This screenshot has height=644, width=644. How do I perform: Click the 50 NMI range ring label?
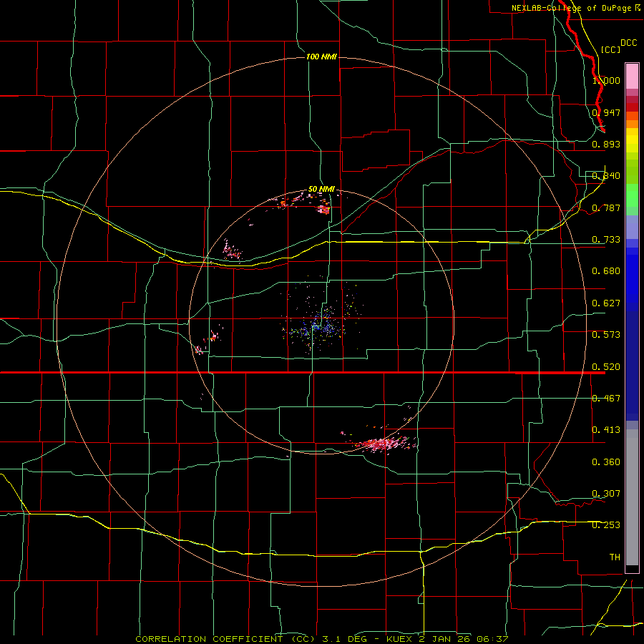coord(321,189)
